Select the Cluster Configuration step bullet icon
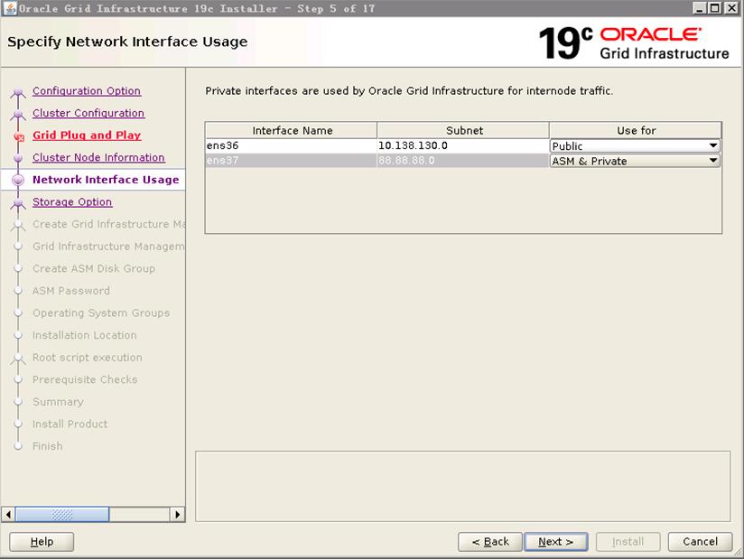 [x=18, y=114]
